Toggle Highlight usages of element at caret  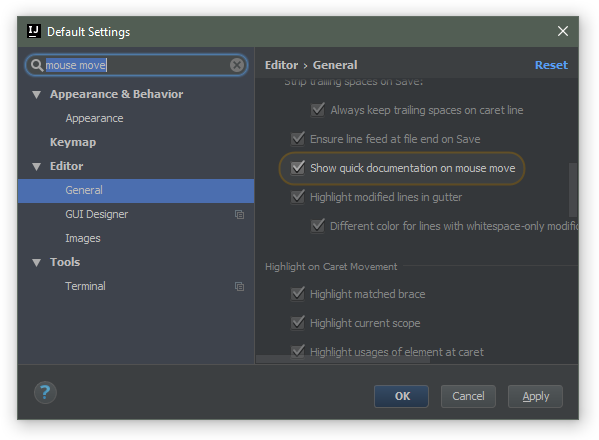298,351
